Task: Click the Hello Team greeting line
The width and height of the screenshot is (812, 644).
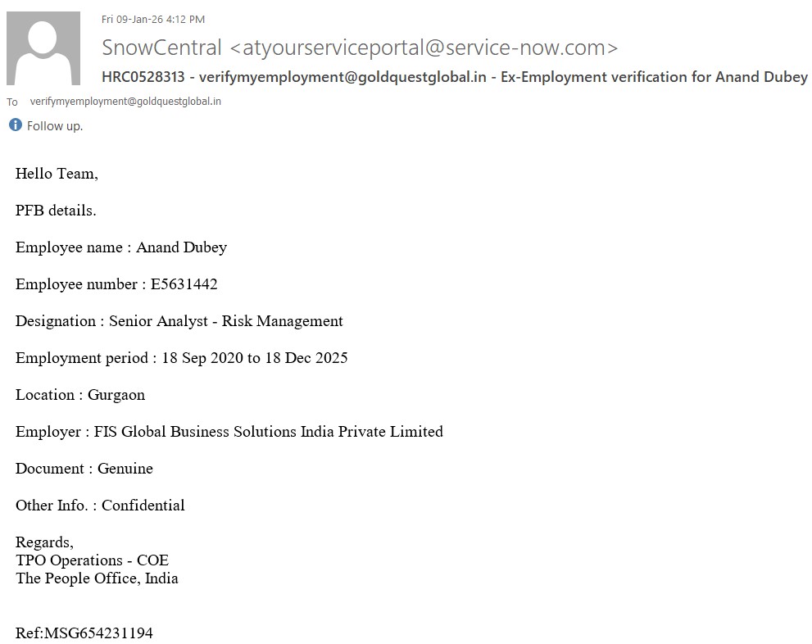Action: click(x=57, y=174)
